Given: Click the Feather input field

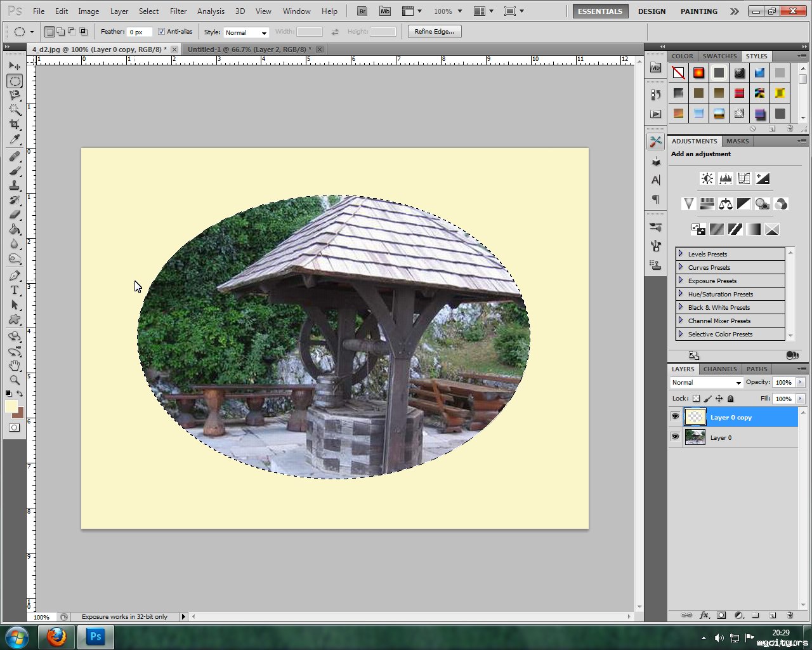Looking at the screenshot, I should (140, 32).
